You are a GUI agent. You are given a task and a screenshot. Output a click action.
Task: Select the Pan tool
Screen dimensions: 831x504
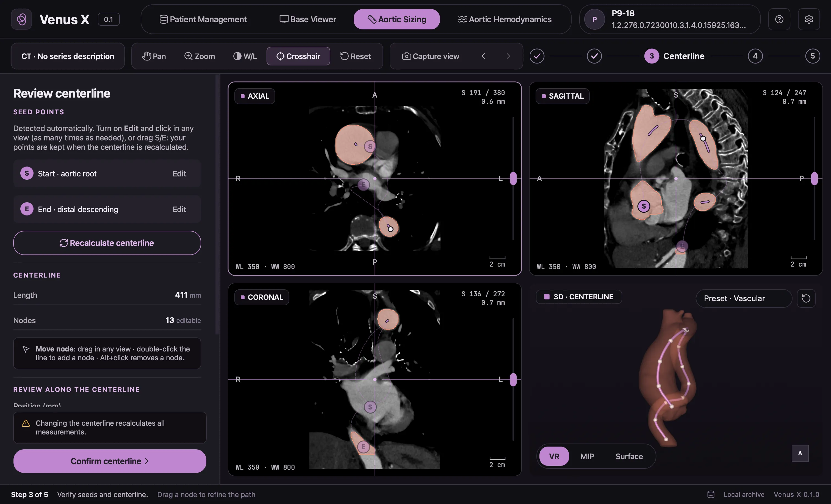pyautogui.click(x=154, y=56)
